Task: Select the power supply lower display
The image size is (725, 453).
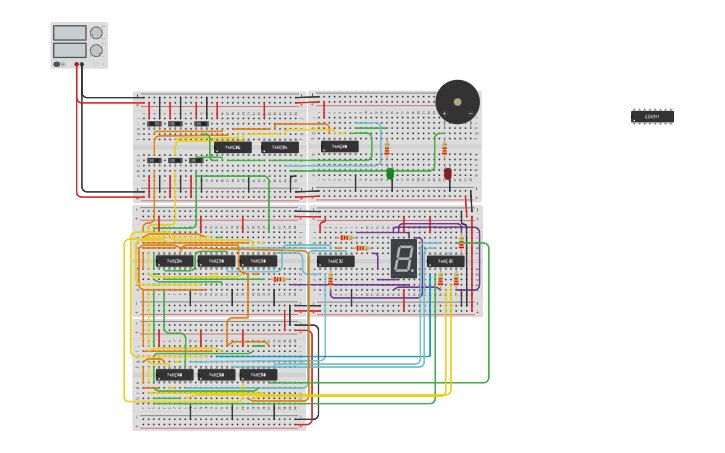Action: (70, 50)
